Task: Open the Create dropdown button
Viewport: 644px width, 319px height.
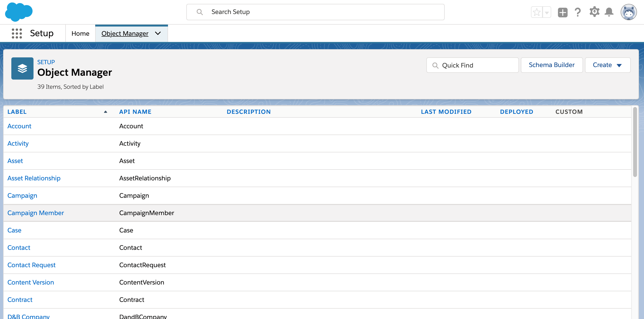Action: pos(608,65)
